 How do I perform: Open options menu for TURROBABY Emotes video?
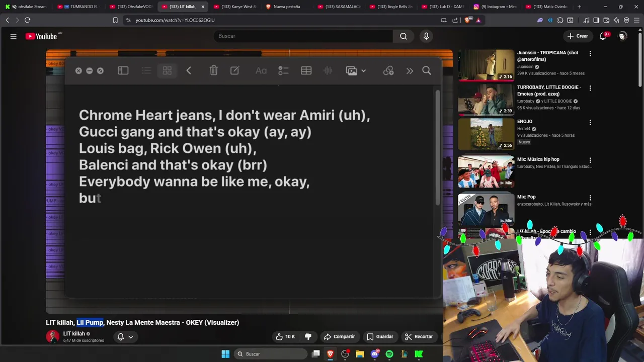(x=590, y=88)
